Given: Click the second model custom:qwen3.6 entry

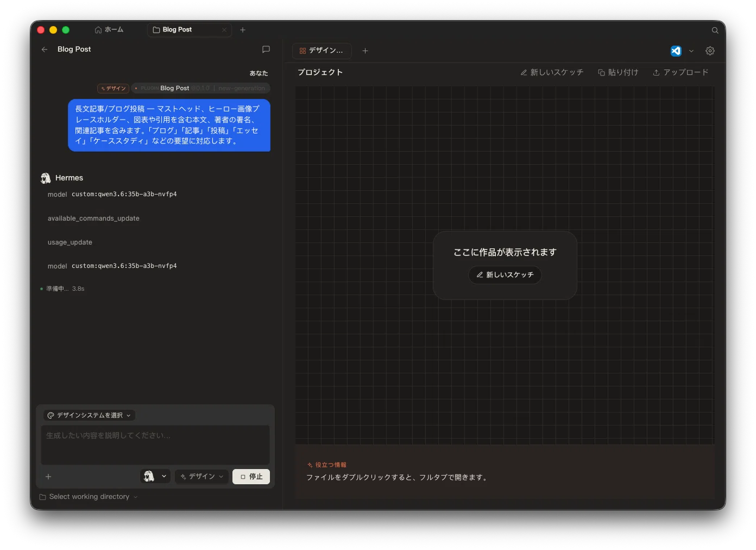Looking at the screenshot, I should (112, 266).
